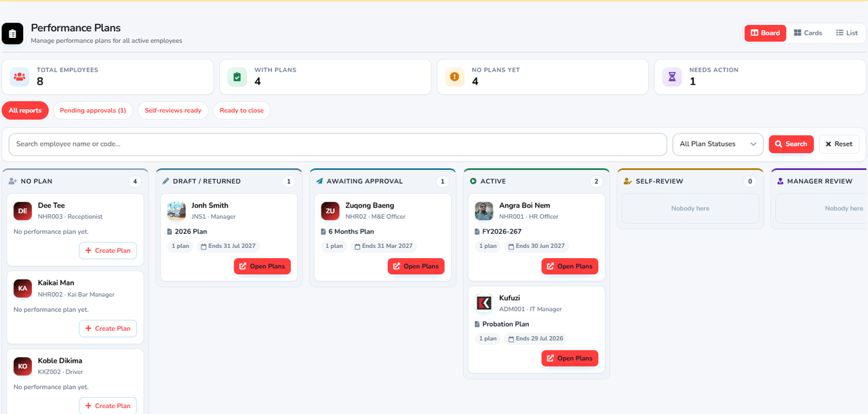The image size is (868, 414).
Task: Click the play icon beside Active column
Action: 473,182
